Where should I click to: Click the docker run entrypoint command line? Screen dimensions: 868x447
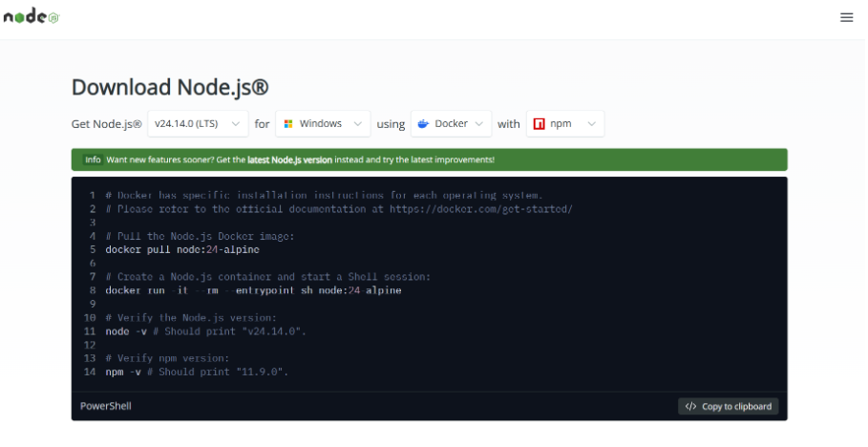point(254,290)
